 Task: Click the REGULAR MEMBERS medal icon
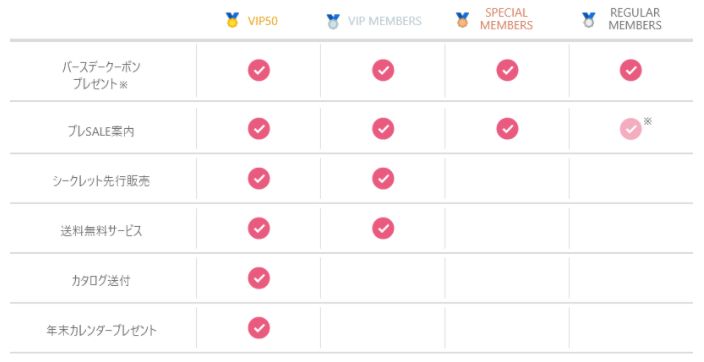pos(588,20)
